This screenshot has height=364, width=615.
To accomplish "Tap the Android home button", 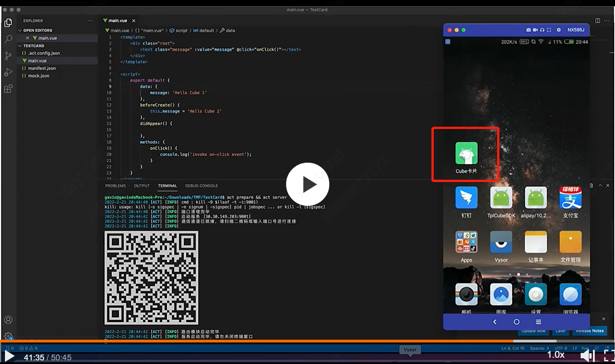I will point(516,322).
